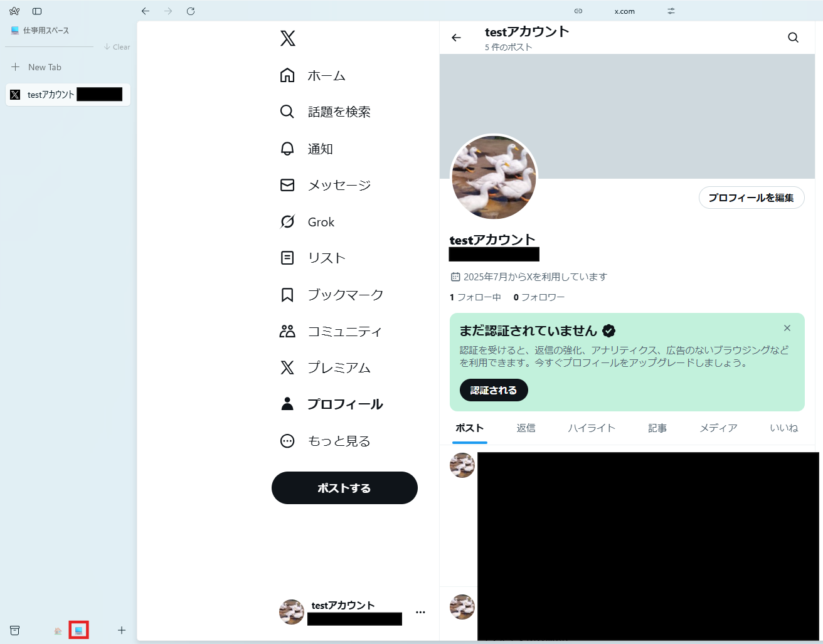Expand もっと見る menu
Screen dimensions: 823x644
point(325,441)
